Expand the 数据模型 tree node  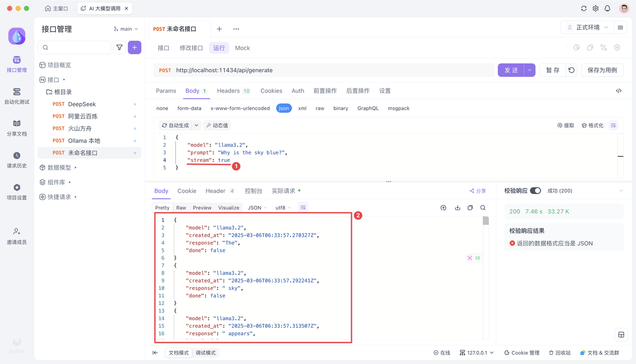click(x=76, y=168)
